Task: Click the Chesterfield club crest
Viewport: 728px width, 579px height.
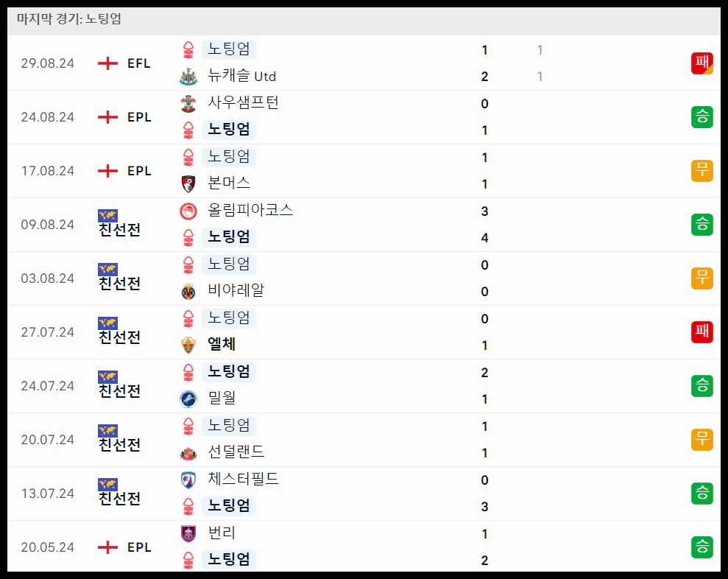Action: click(188, 480)
